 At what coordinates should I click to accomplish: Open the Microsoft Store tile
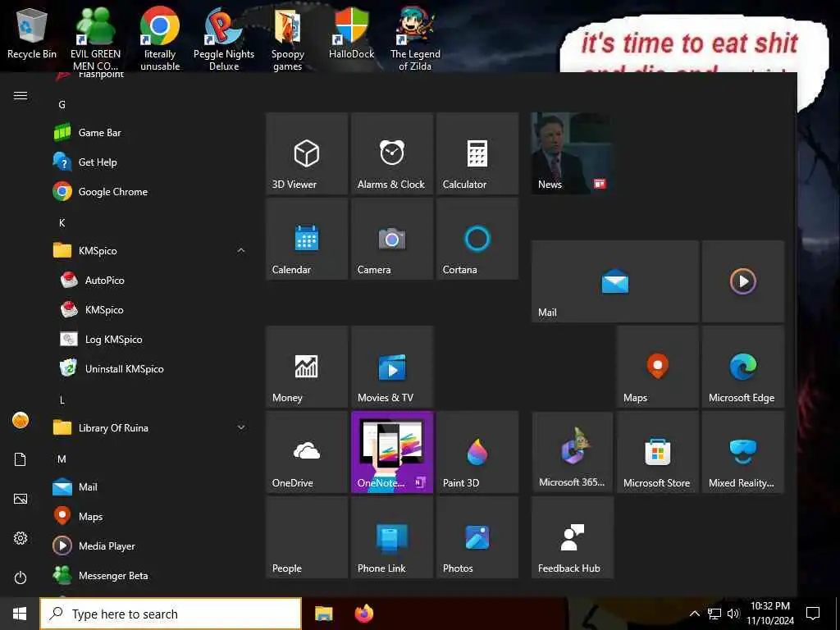657,452
